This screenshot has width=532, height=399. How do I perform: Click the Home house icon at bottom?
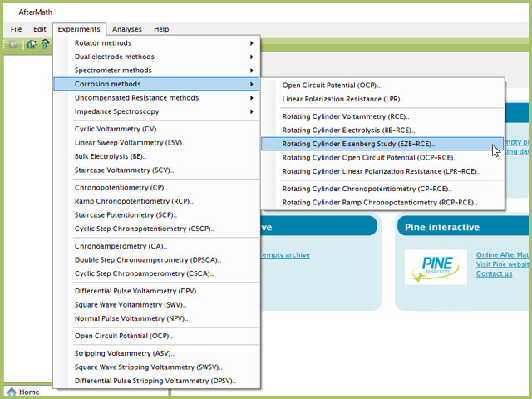(11, 392)
